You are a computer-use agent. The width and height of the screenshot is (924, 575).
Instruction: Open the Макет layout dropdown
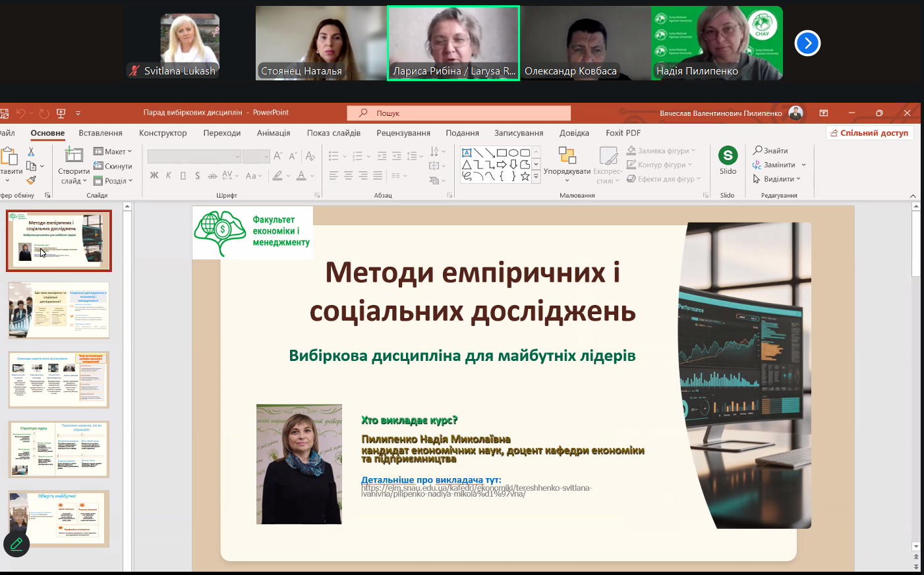[113, 151]
